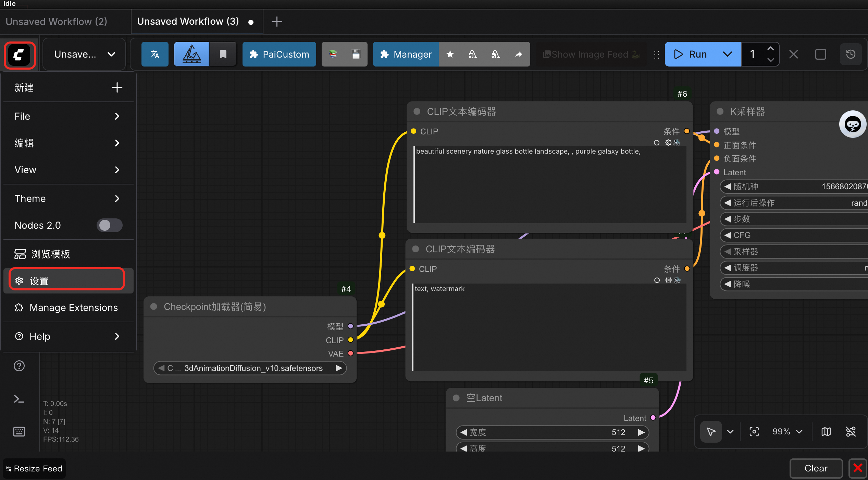Screen dimensions: 868x480
Task: Switch to Unsaved Workflow (2) tab
Action: coord(57,22)
